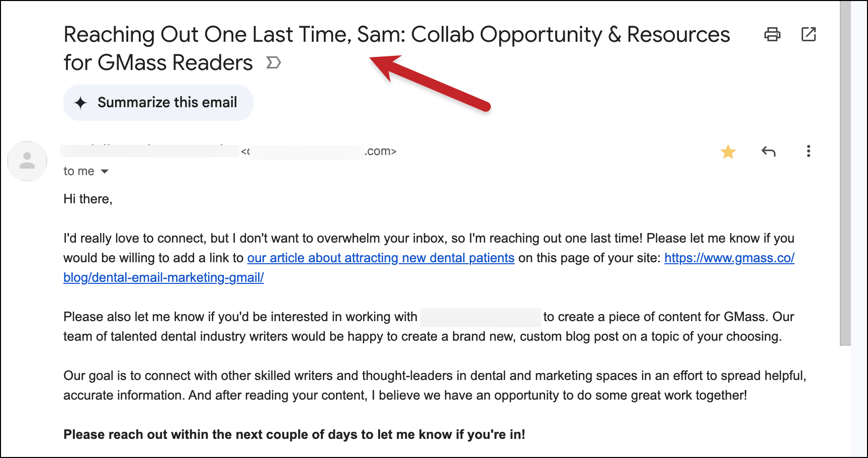Reply using the curved arrow icon
868x458 pixels.
pyautogui.click(x=768, y=151)
